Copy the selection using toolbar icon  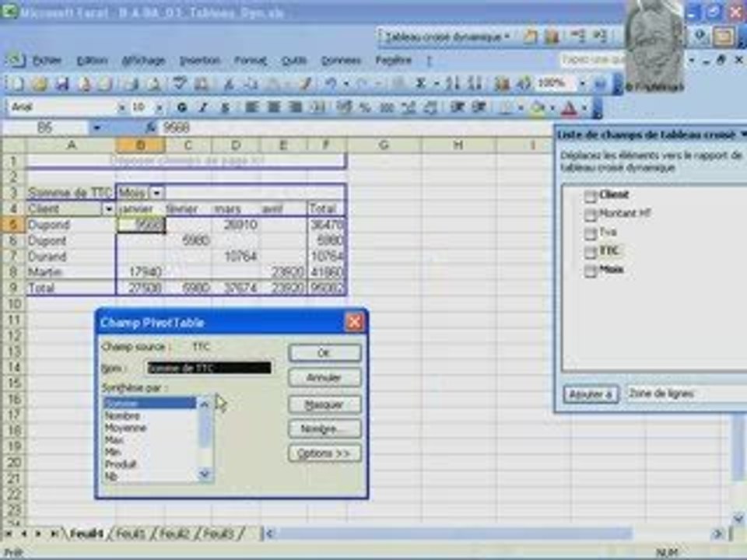pyautogui.click(x=250, y=84)
